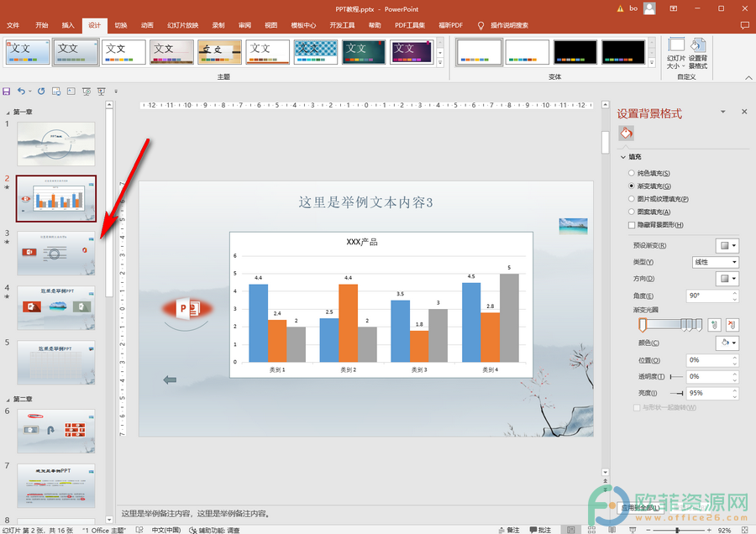Image resolution: width=756 pixels, height=534 pixels.
Task: Add a gradient stop
Action: pyautogui.click(x=714, y=325)
